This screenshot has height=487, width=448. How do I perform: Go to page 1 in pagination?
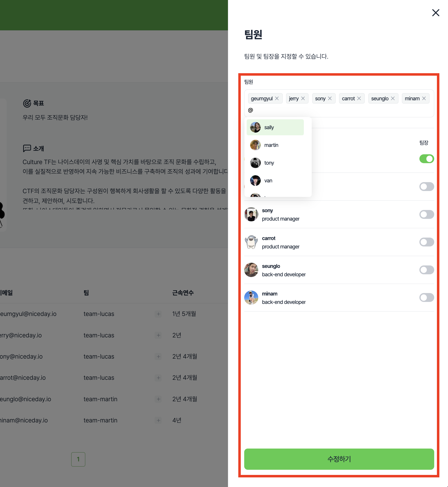(x=78, y=459)
